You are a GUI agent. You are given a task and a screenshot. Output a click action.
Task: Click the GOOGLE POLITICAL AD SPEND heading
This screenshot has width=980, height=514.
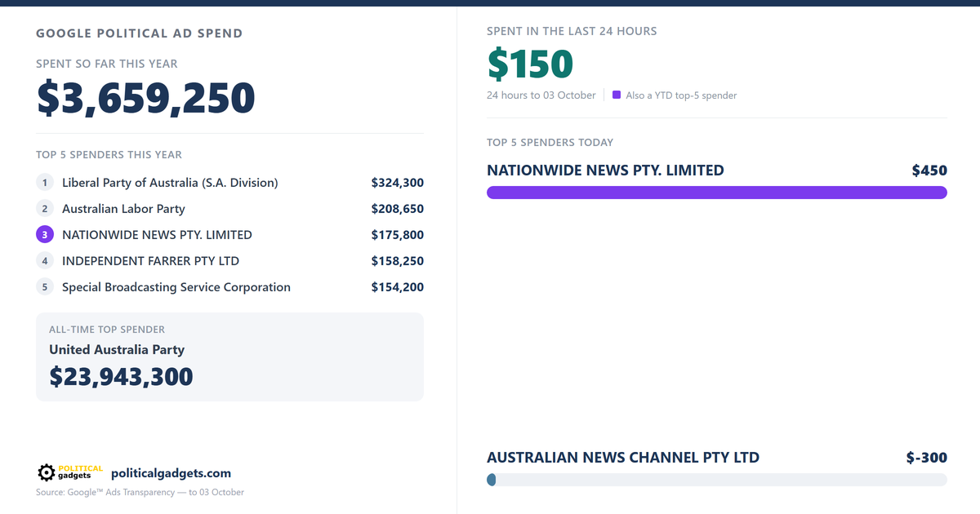(140, 33)
